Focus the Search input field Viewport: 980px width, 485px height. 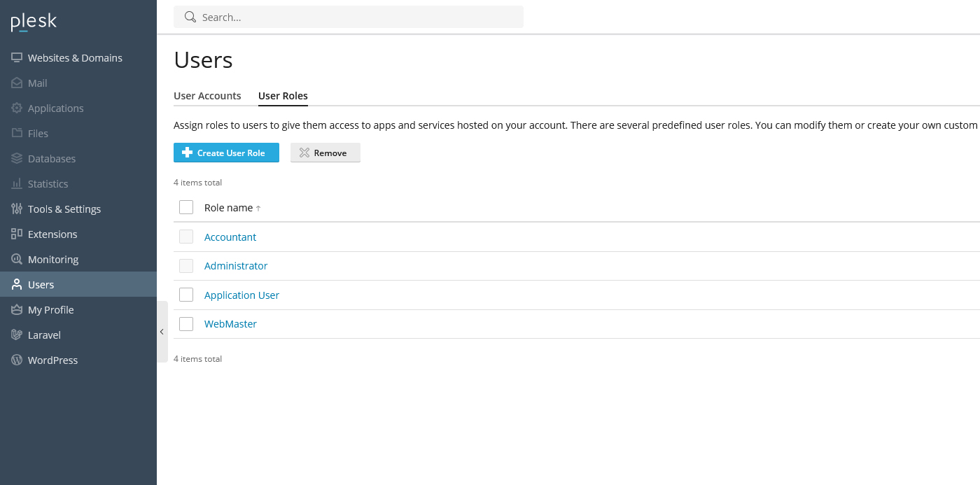pyautogui.click(x=357, y=17)
